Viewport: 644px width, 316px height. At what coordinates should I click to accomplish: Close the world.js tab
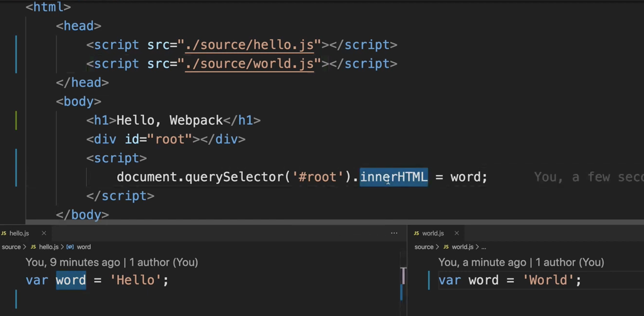(x=457, y=233)
